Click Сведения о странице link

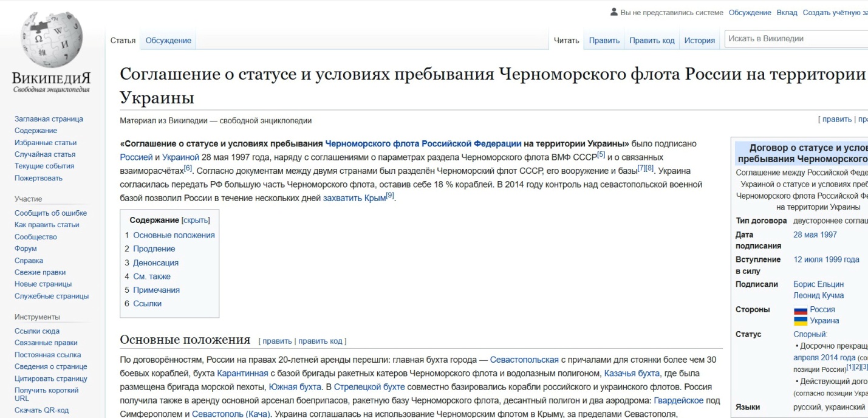pos(51,366)
